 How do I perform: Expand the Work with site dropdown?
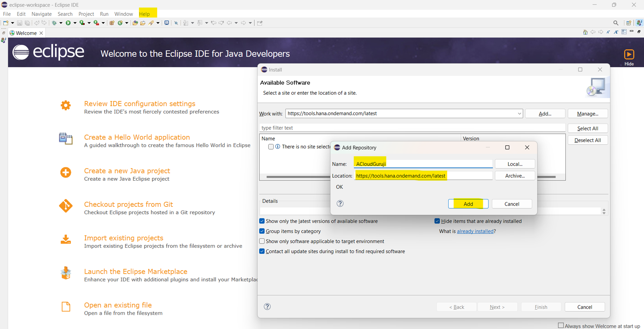click(519, 114)
